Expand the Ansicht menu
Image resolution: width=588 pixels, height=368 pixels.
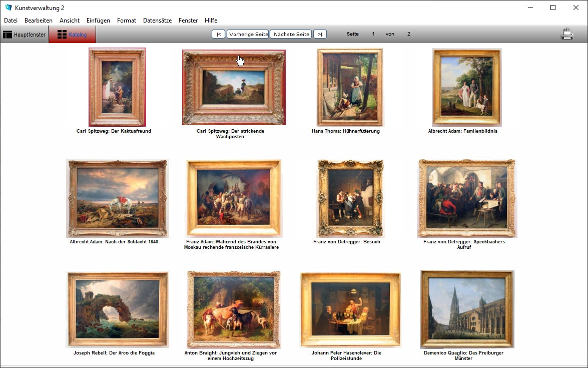(x=70, y=21)
